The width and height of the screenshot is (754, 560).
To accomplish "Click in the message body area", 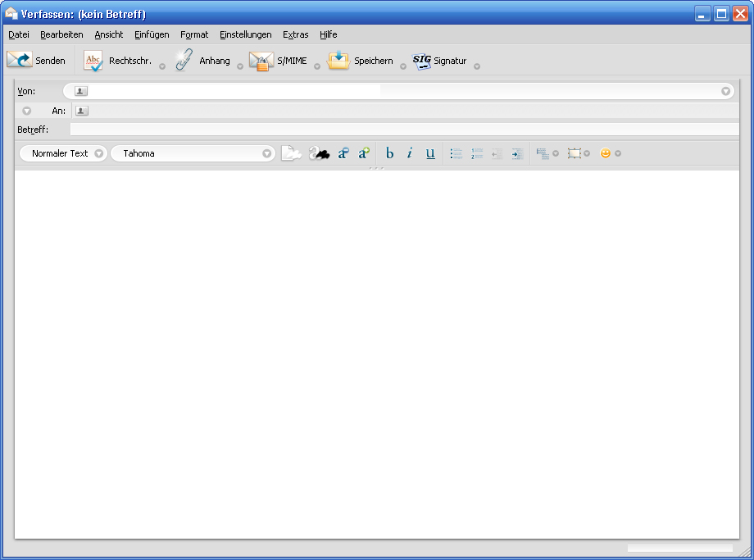I will pos(376,354).
